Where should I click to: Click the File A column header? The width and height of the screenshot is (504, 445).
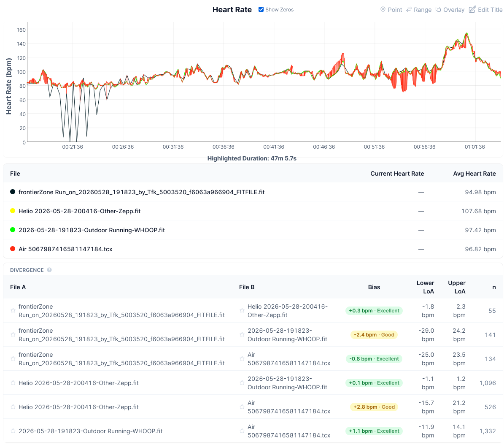click(x=18, y=287)
